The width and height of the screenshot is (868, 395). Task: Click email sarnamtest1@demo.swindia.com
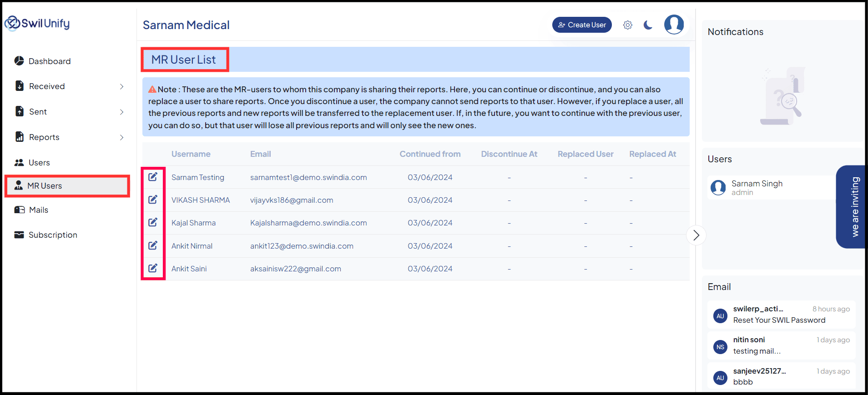308,177
